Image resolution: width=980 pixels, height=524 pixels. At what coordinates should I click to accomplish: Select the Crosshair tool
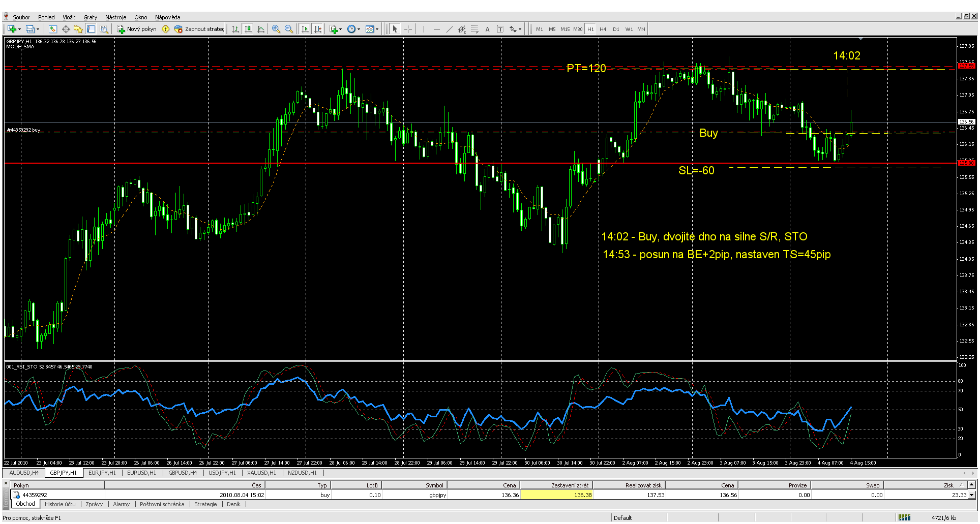pyautogui.click(x=408, y=29)
